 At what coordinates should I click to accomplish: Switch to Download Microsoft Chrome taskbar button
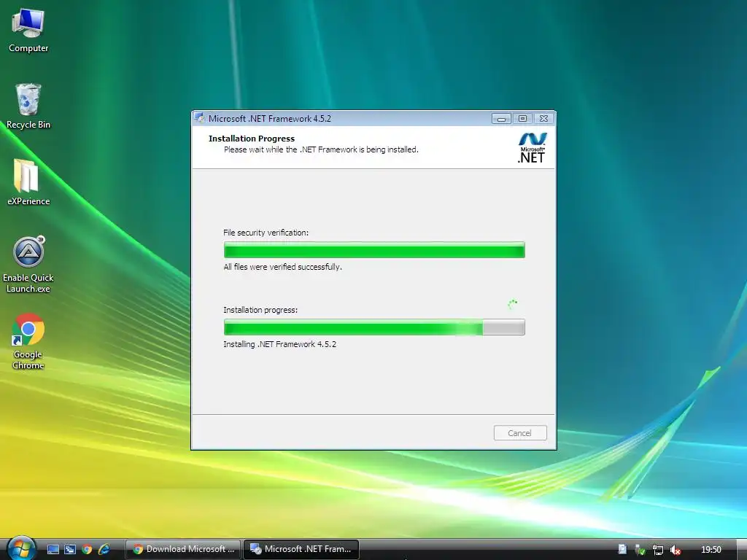(x=183, y=549)
